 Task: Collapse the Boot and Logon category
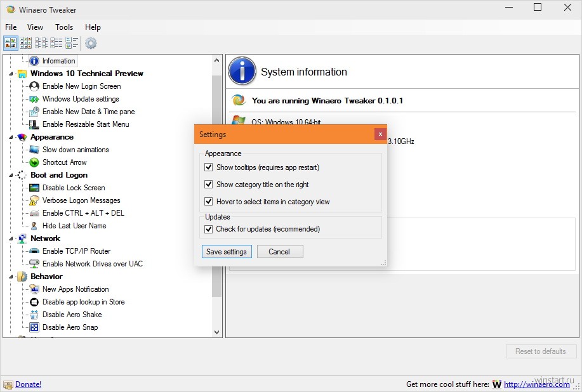pyautogui.click(x=11, y=175)
